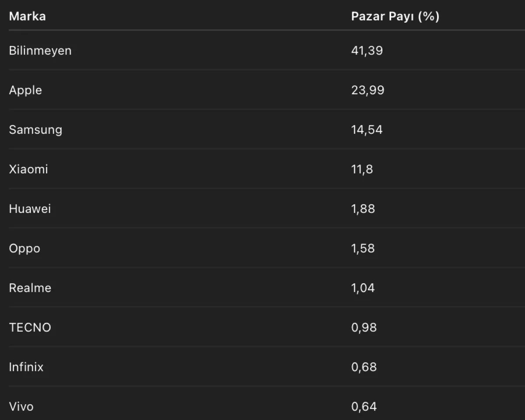Select the 11,8 value for Xiaomi
This screenshot has width=525, height=420.
[x=362, y=169]
